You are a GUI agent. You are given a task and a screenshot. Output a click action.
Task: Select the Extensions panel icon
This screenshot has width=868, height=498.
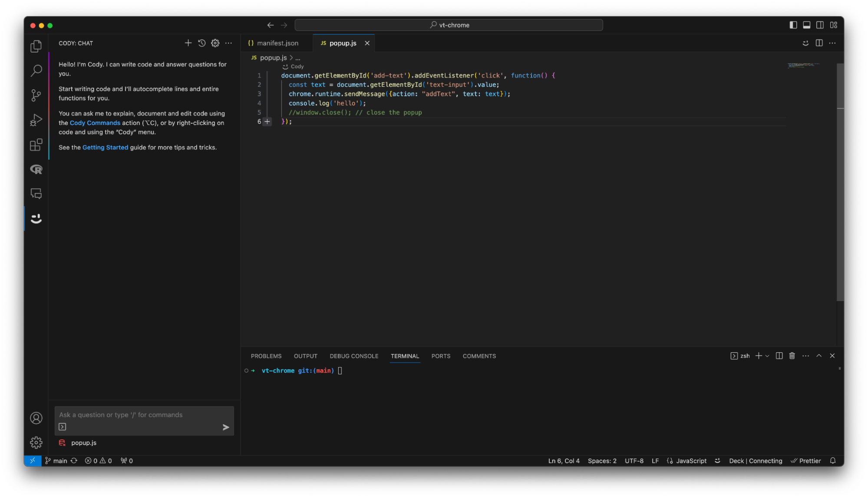(35, 145)
